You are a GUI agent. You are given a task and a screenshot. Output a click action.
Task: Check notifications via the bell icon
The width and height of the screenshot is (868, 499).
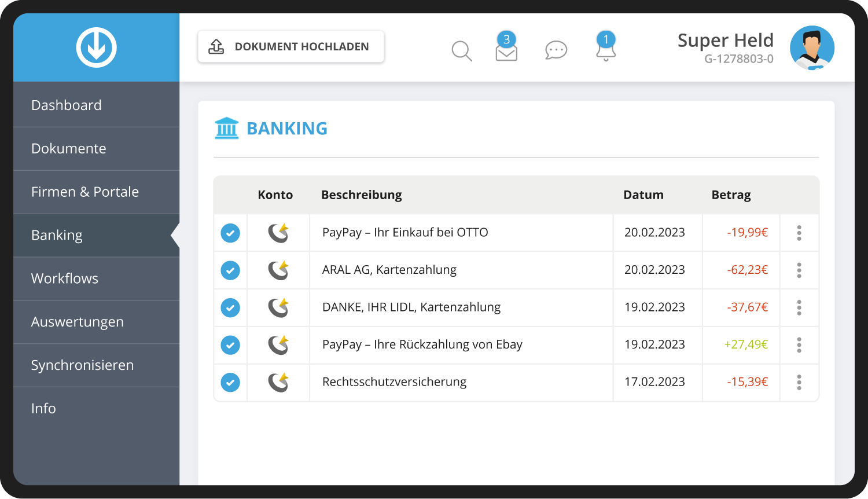pos(605,52)
